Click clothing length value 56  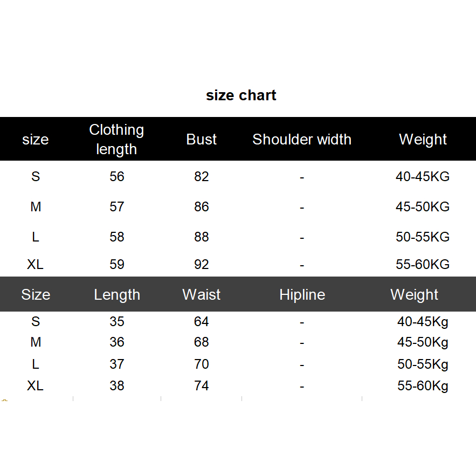117,176
